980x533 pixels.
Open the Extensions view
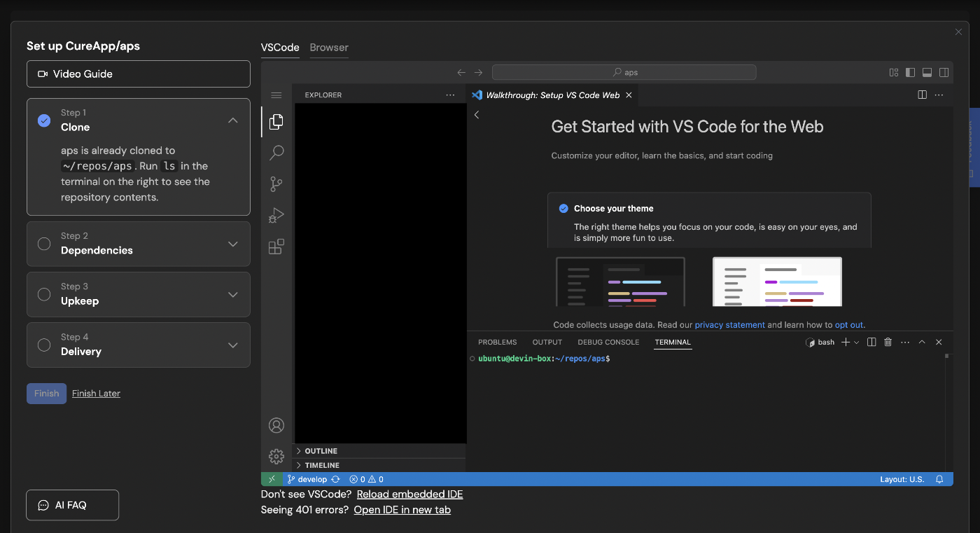pos(276,247)
